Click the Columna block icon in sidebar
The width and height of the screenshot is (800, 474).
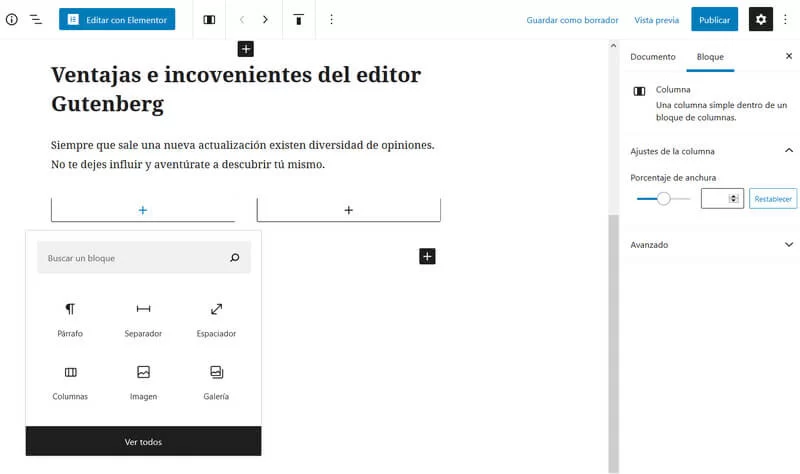(639, 91)
